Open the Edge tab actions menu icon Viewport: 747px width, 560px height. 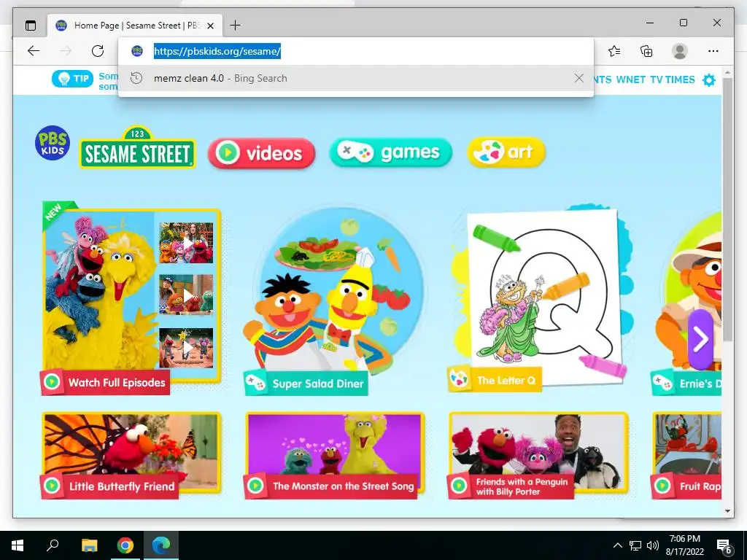[x=31, y=26]
